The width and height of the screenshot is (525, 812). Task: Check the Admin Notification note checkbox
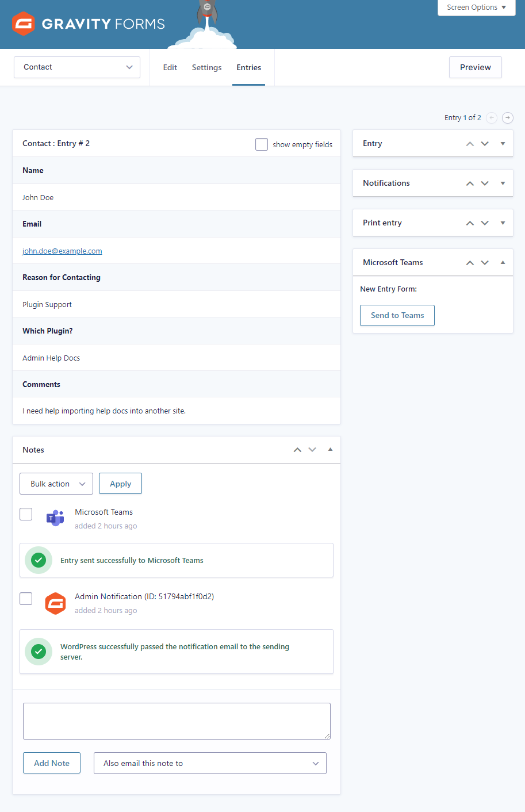[25, 599]
